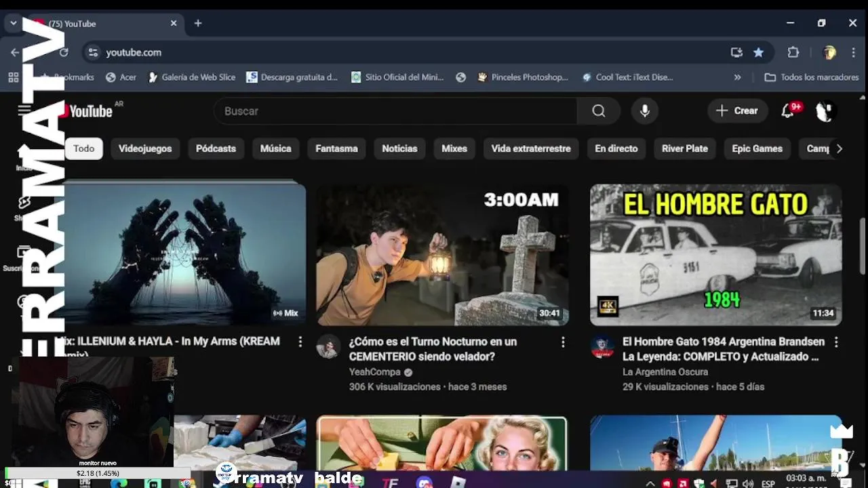Select the Fantasma filter chip
868x488 pixels.
coord(336,148)
